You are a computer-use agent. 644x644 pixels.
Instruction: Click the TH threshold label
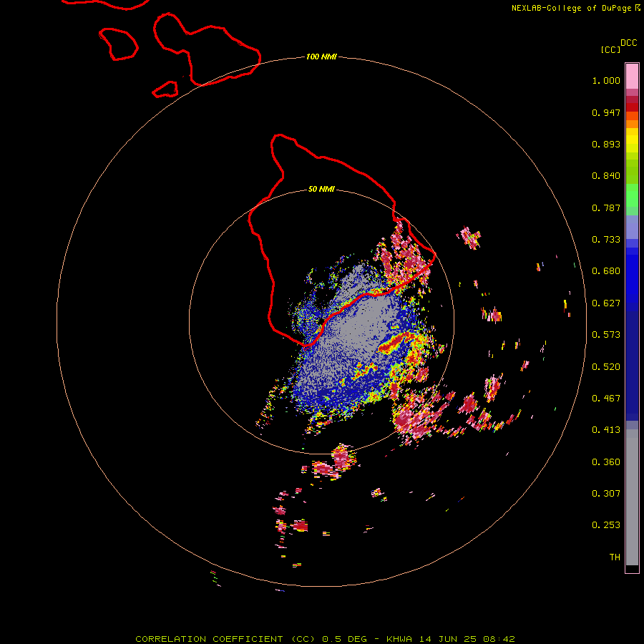[x=615, y=557]
